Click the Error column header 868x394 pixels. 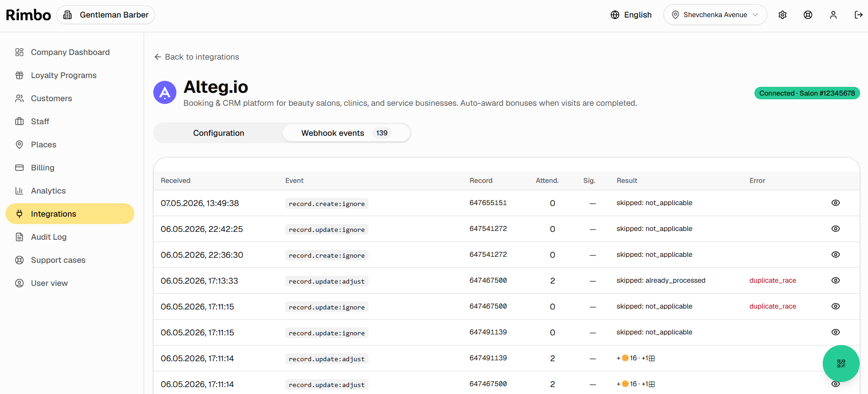point(757,181)
